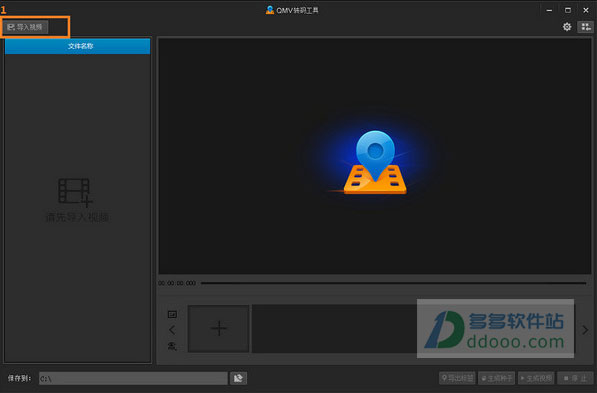Select the 文件名称 column header
Screen dimensions: 597x393
click(78, 46)
